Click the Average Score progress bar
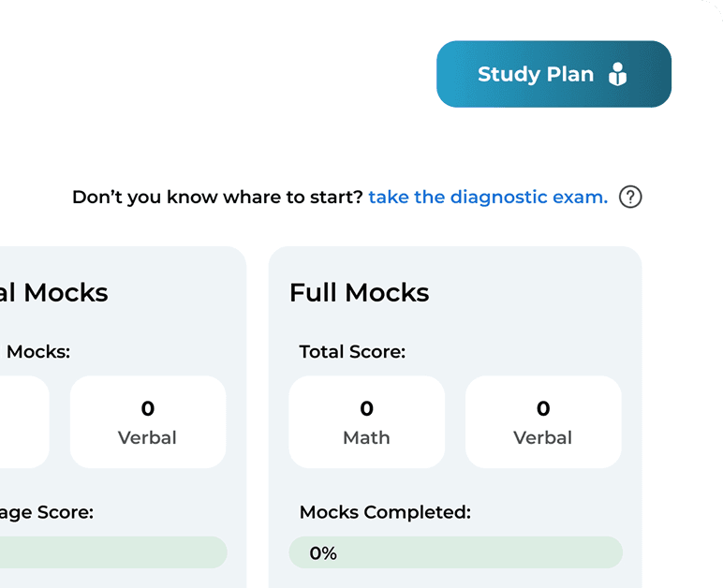This screenshot has height=588, width=723. coord(112,552)
